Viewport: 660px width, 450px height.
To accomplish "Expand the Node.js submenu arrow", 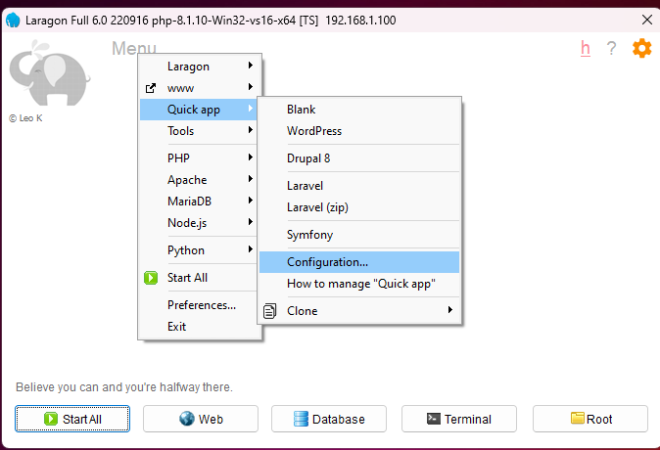I will click(x=250, y=222).
